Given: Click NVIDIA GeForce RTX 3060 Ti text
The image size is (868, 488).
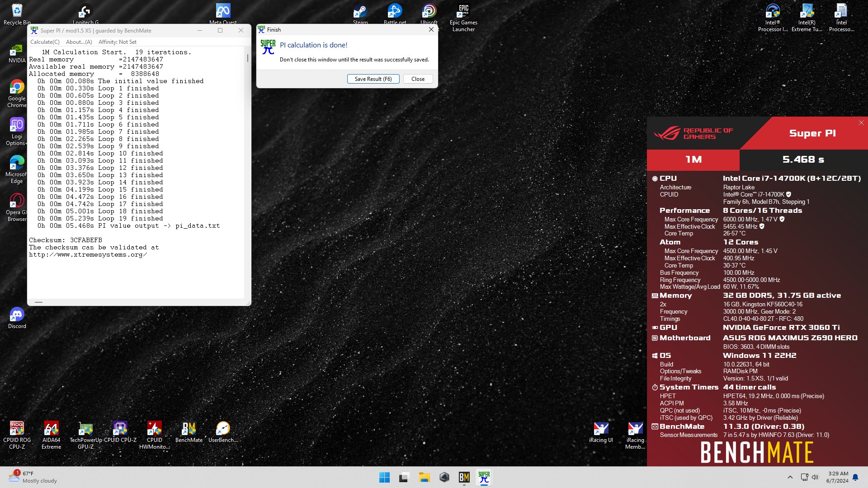Looking at the screenshot, I should click(x=781, y=328).
